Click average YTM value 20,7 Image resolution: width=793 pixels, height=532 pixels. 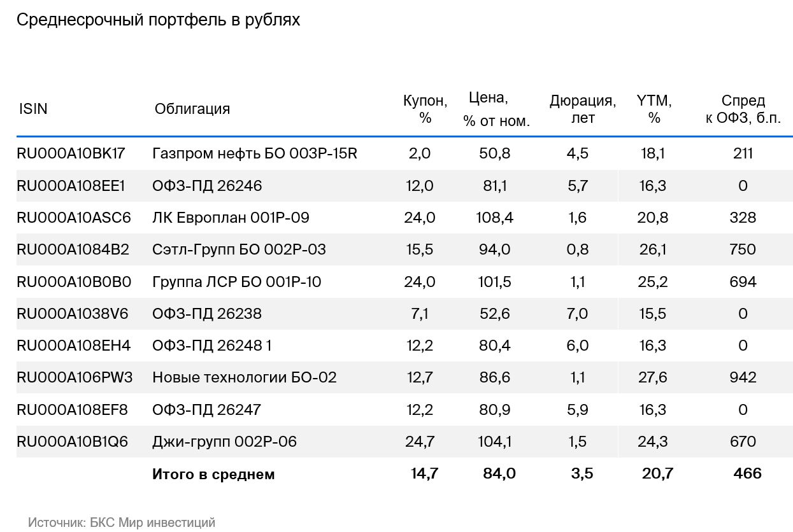click(x=658, y=473)
